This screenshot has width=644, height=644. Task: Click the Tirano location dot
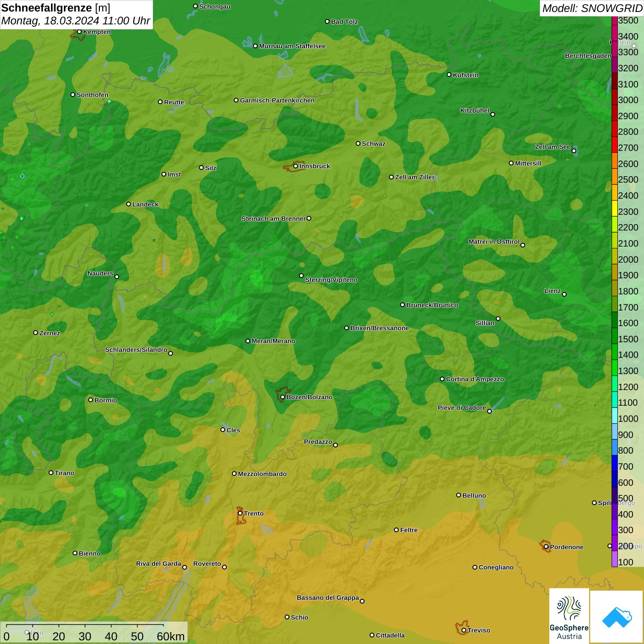pyautogui.click(x=51, y=472)
